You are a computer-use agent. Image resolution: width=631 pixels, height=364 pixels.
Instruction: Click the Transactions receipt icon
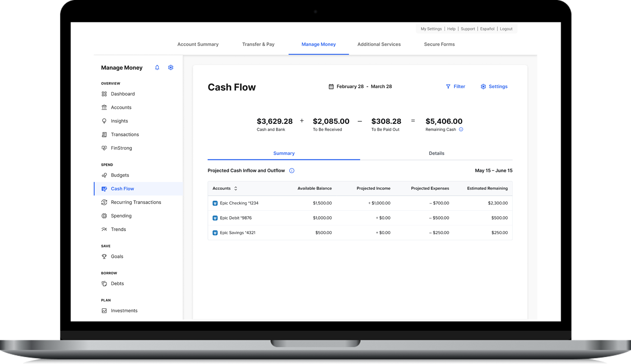click(x=104, y=135)
